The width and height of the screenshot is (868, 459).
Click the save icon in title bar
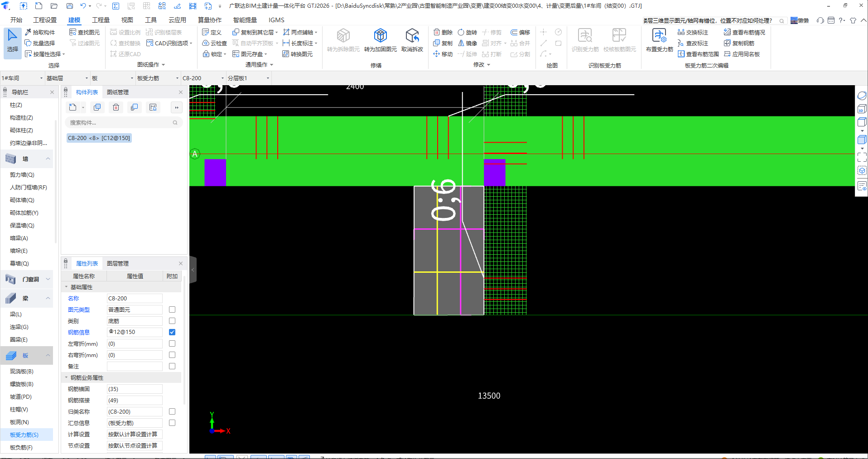point(70,6)
